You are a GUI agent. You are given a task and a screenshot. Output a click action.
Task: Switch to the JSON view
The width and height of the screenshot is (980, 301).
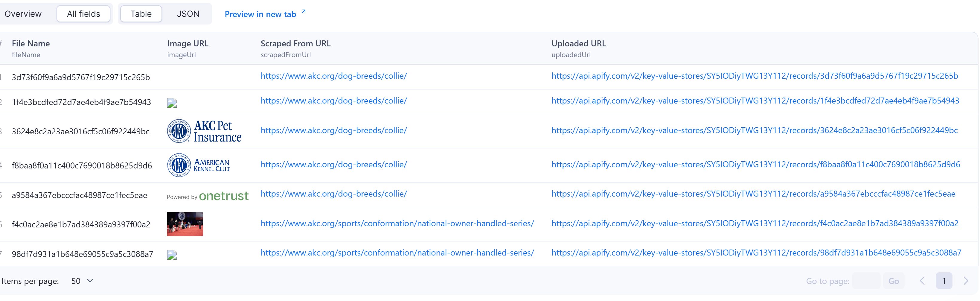[x=188, y=14]
